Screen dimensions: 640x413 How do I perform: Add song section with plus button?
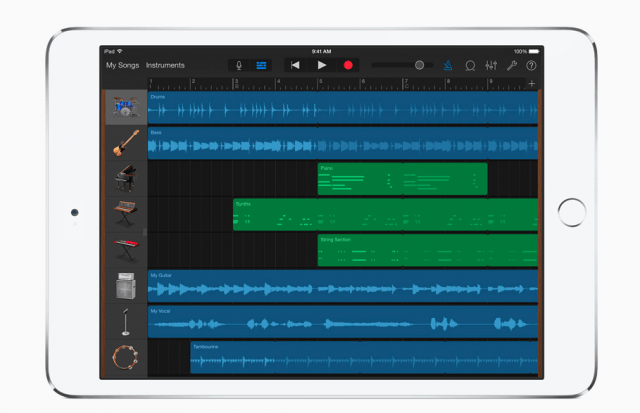tap(531, 84)
